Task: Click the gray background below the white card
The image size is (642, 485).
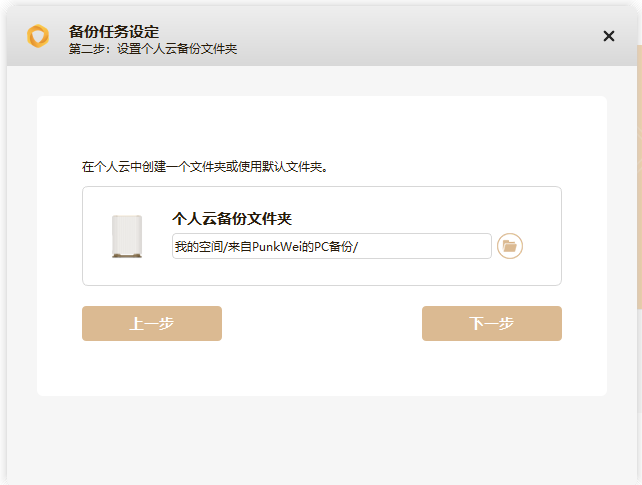Action: click(322, 440)
